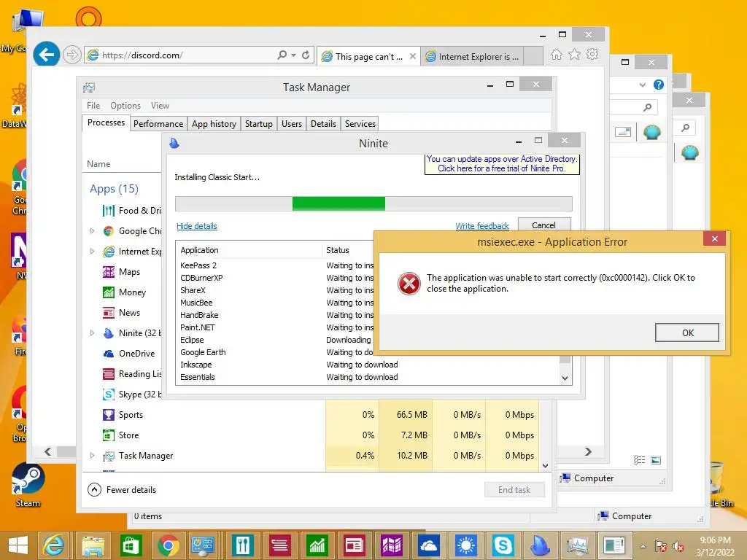
Task: Open Task Manager Options menu
Action: [125, 106]
